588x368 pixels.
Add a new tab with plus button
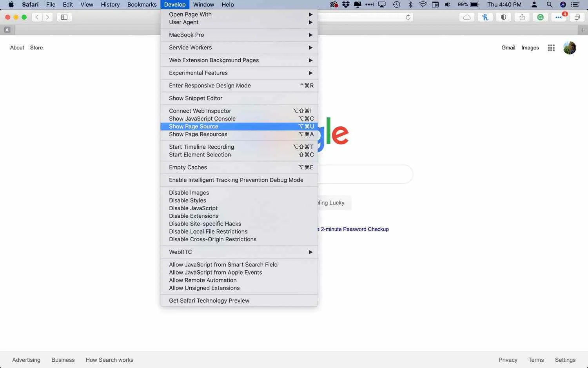pos(583,30)
